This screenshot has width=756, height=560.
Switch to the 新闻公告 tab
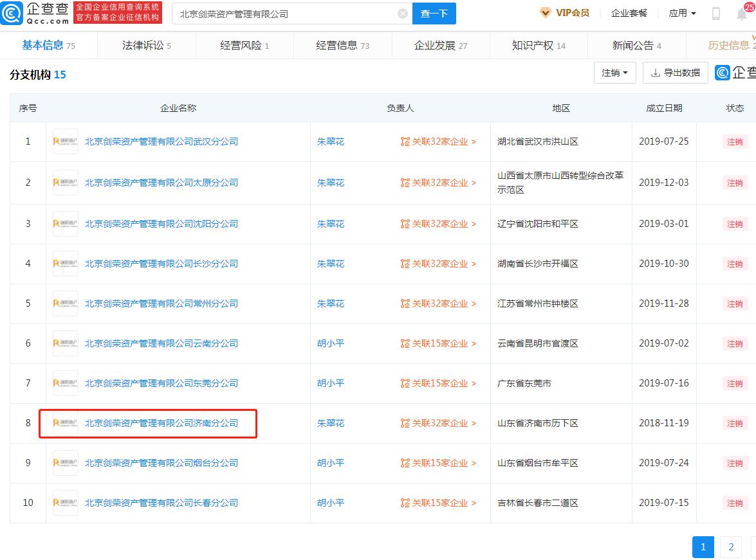click(636, 45)
